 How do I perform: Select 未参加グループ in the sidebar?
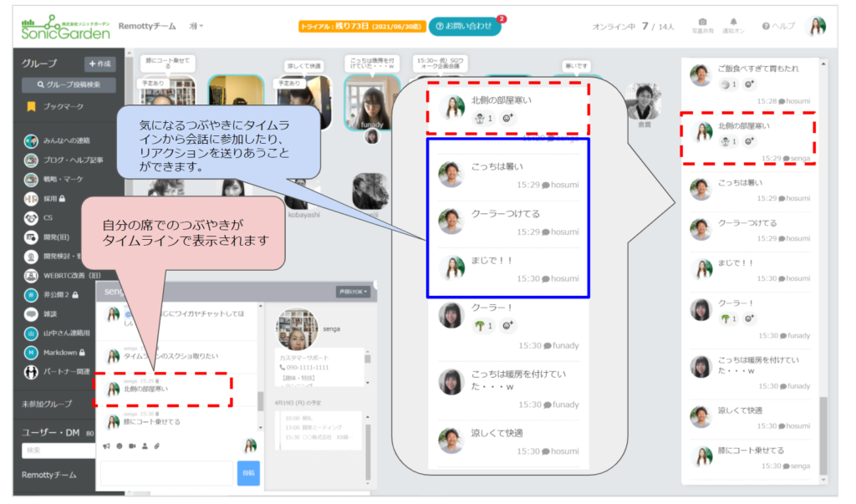[x=47, y=404]
